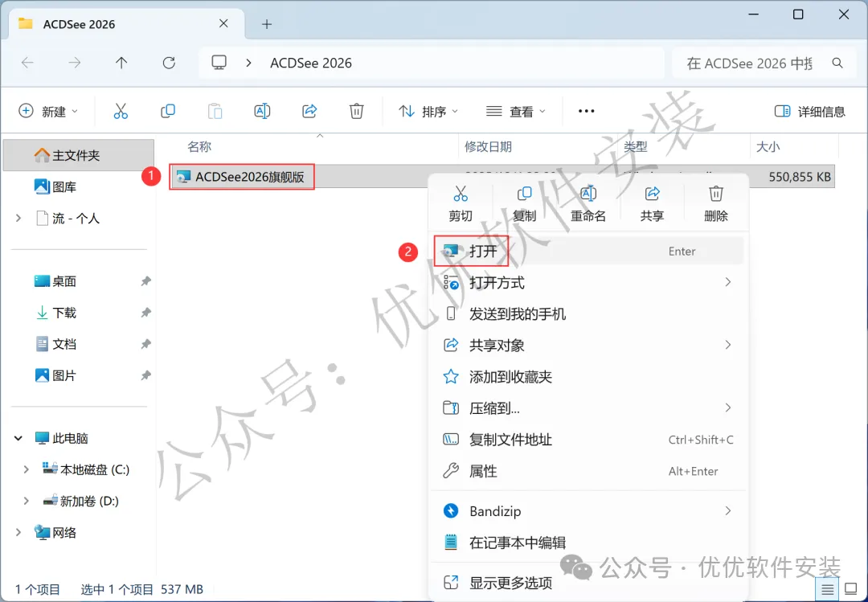Click the Delete trash icon in toolbar

[x=357, y=111]
